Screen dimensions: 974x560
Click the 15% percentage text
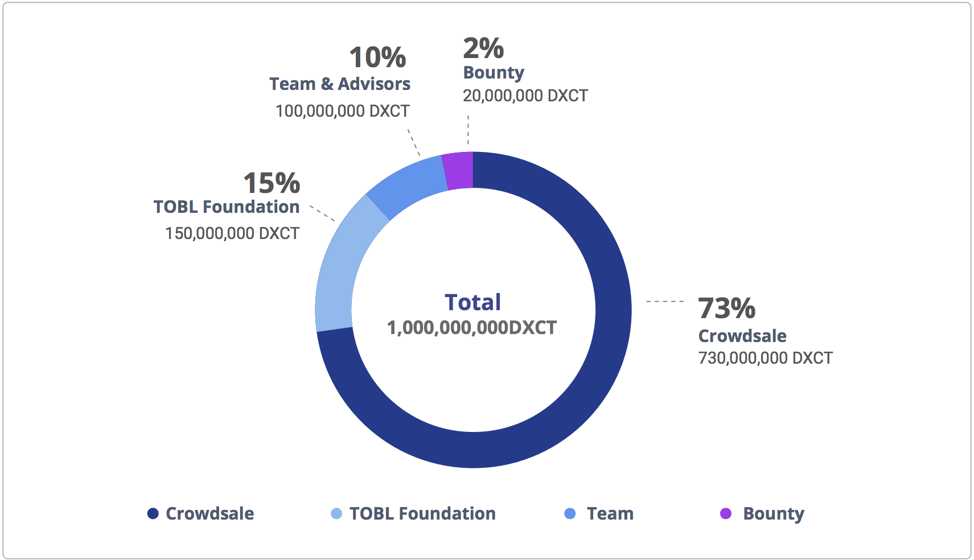(x=272, y=183)
